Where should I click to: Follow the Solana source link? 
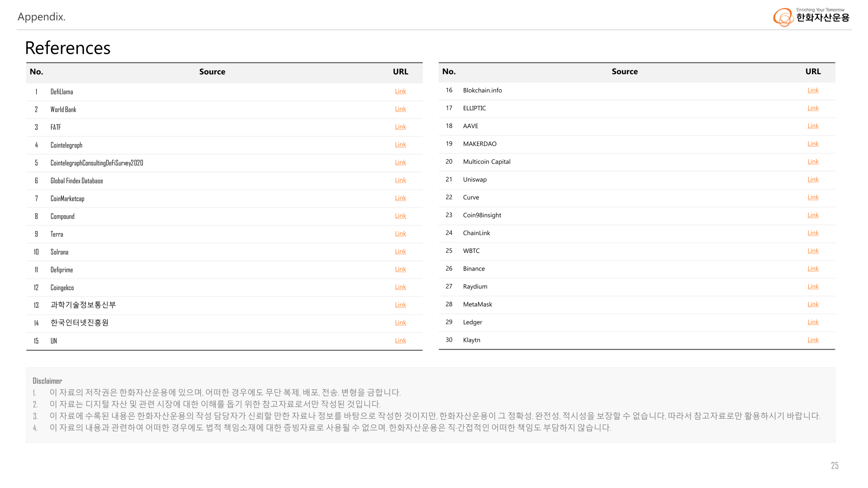pos(400,251)
